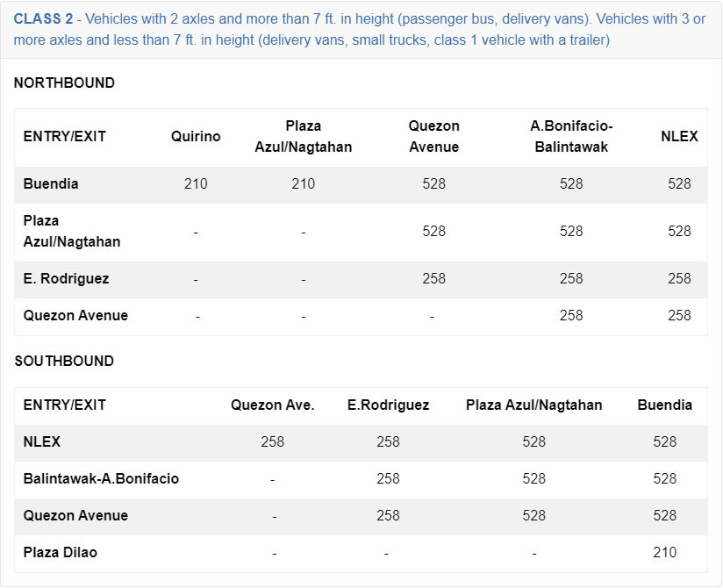Click the Plaza Azul/Nagtahan column header in Southbound table
The width and height of the screenshot is (723, 588).
coord(533,405)
